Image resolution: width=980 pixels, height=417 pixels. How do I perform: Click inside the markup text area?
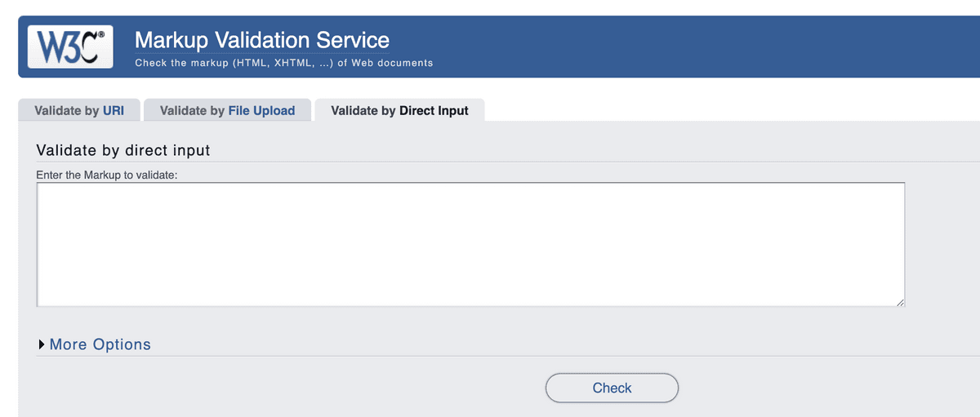(470, 244)
